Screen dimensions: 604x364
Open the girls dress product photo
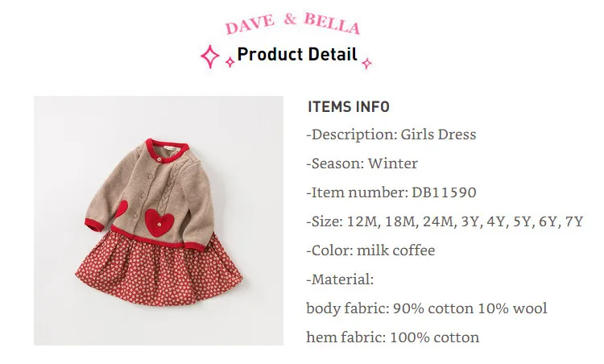point(159,221)
